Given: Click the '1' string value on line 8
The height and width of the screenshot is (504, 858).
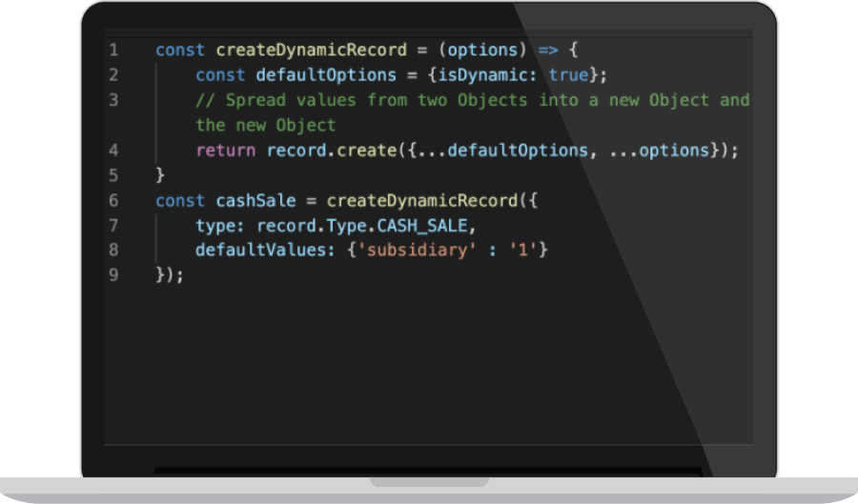Looking at the screenshot, I should [522, 250].
